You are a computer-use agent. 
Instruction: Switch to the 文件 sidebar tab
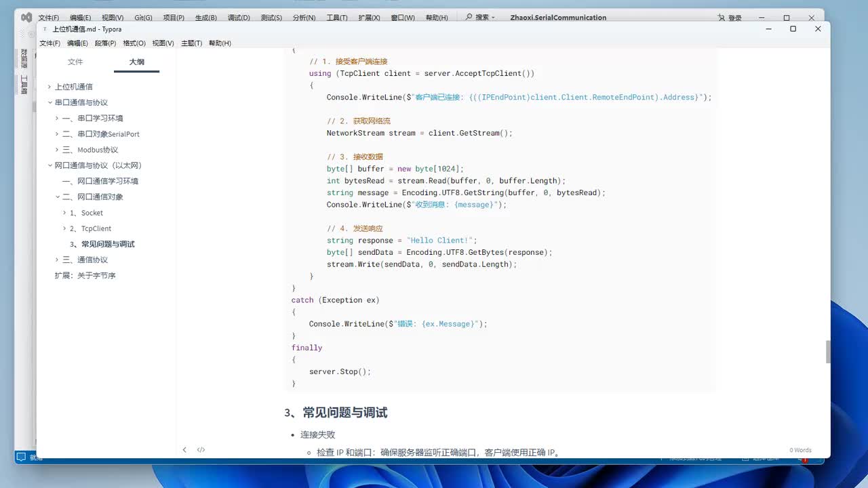[75, 62]
